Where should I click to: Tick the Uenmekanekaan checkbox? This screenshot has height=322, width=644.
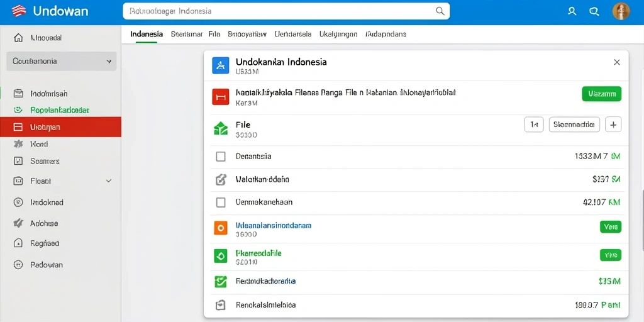click(221, 202)
